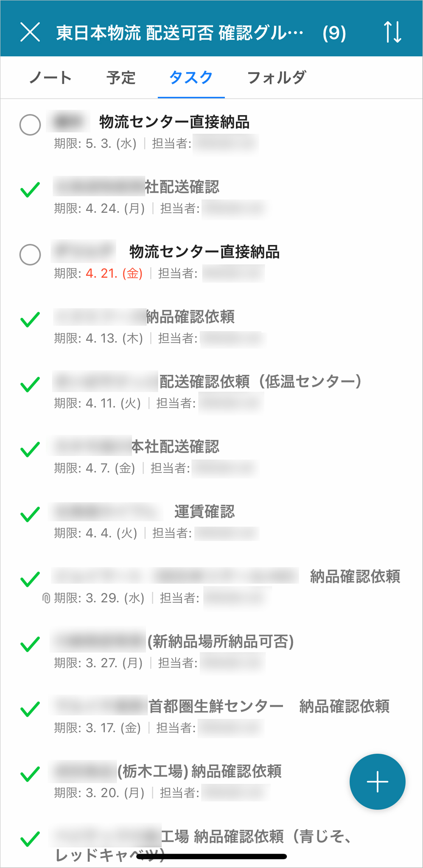The width and height of the screenshot is (423, 868).
Task: Tap the red overdue date 4. 21. (金)
Action: 114,273
